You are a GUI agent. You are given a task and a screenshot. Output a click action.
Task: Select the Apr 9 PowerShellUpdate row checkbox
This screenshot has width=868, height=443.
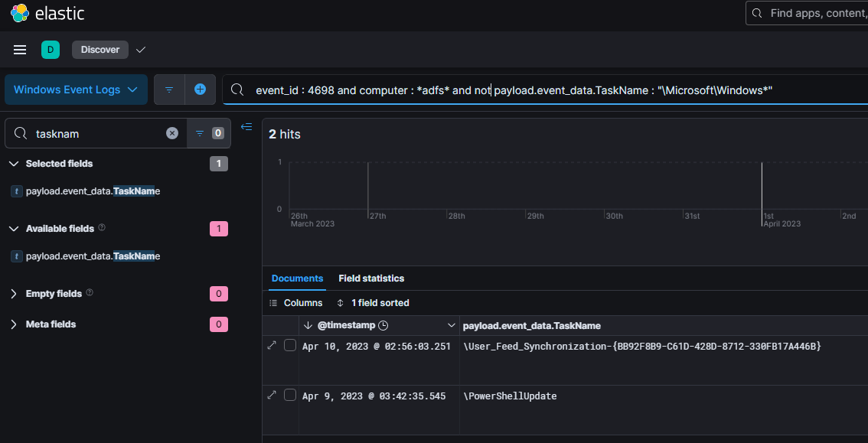[289, 396]
